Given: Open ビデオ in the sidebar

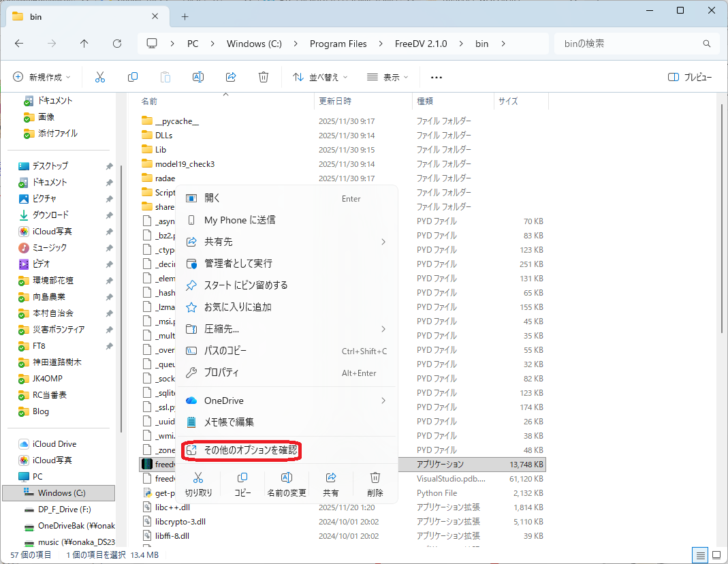Looking at the screenshot, I should (41, 264).
